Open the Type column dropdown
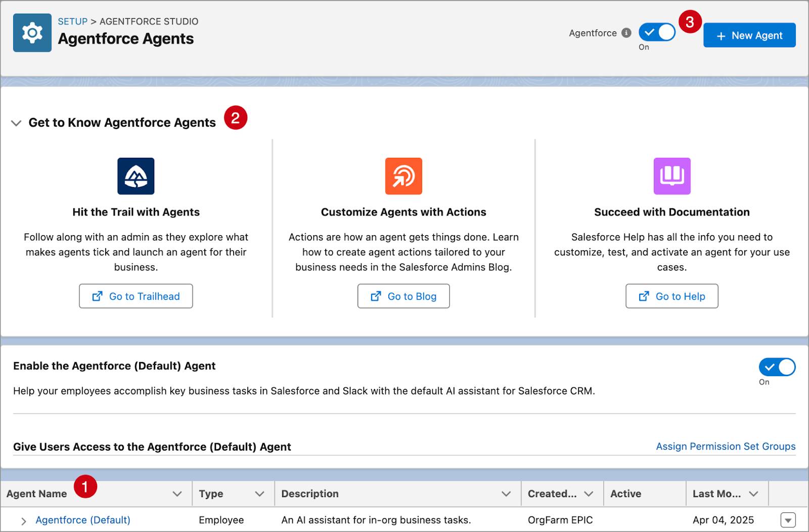Viewport: 809px width, 532px height. pyautogui.click(x=259, y=494)
